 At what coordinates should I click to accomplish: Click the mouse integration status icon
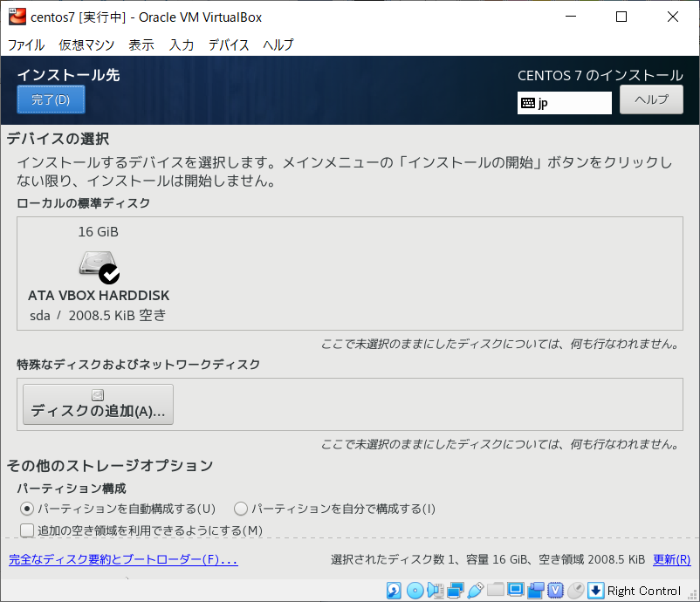coord(576,591)
